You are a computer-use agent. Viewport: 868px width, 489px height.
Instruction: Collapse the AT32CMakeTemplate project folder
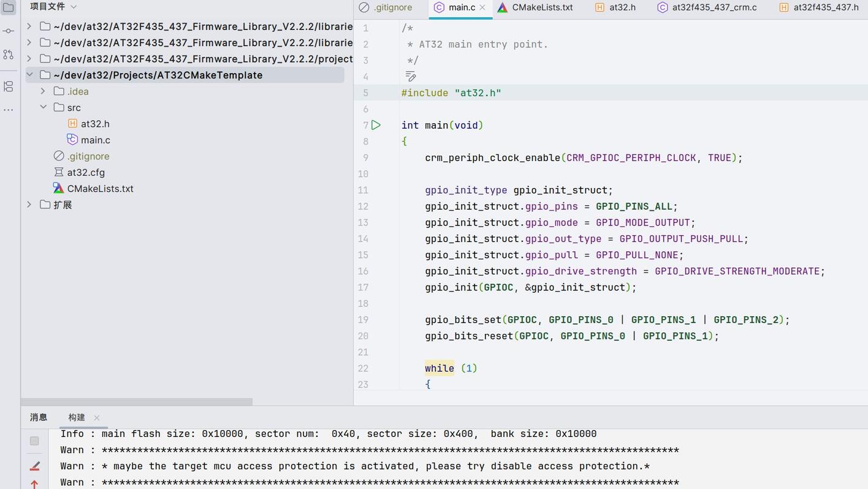pyautogui.click(x=29, y=75)
